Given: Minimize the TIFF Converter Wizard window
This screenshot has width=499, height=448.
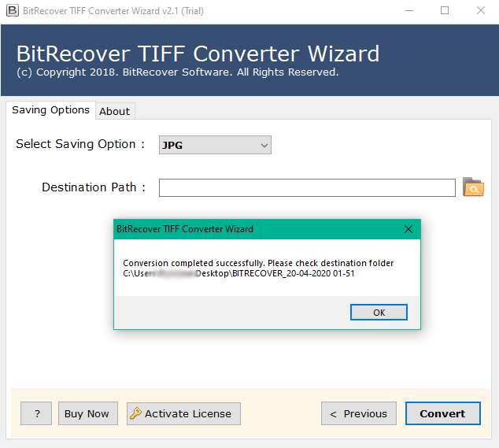Looking at the screenshot, I should (x=408, y=10).
